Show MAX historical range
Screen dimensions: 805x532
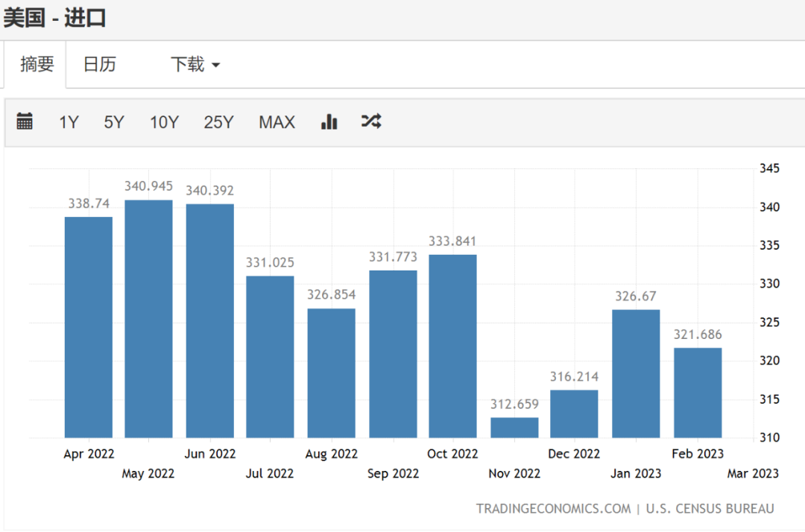[277, 122]
